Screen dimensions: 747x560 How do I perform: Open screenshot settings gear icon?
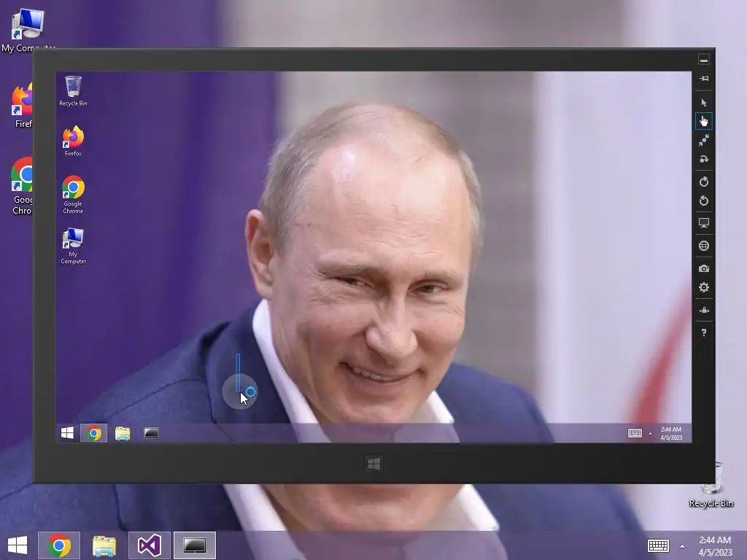(704, 287)
